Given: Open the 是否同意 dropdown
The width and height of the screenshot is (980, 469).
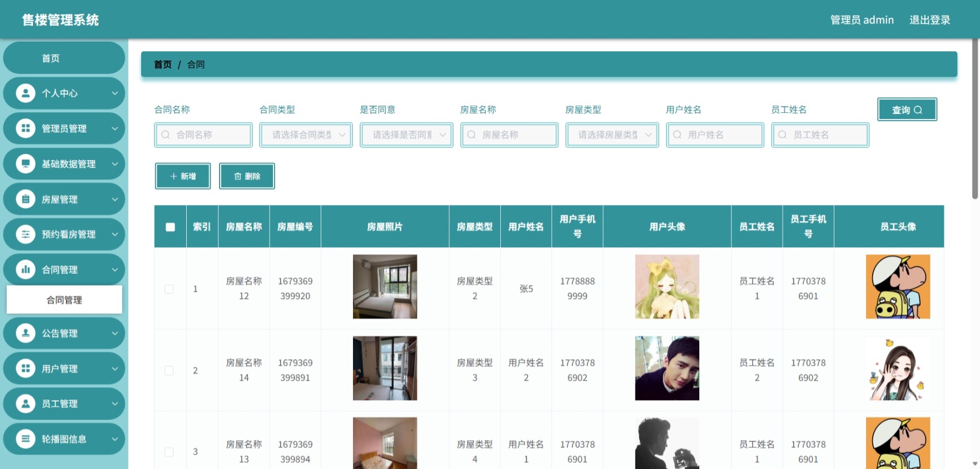Looking at the screenshot, I should tap(407, 134).
